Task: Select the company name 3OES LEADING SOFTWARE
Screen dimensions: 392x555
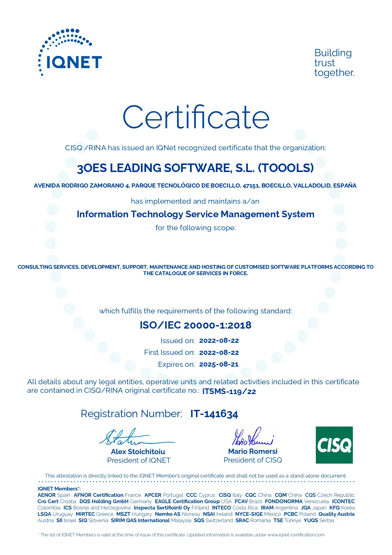Action: [x=195, y=168]
